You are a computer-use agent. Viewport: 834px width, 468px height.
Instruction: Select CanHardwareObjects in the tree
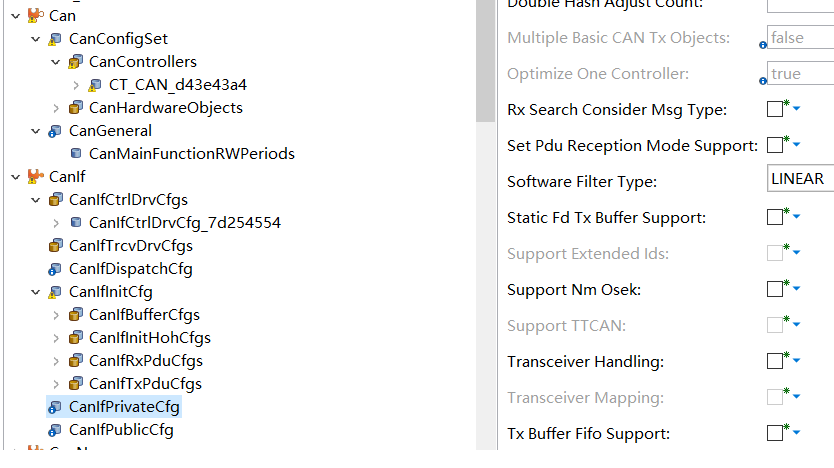(165, 108)
